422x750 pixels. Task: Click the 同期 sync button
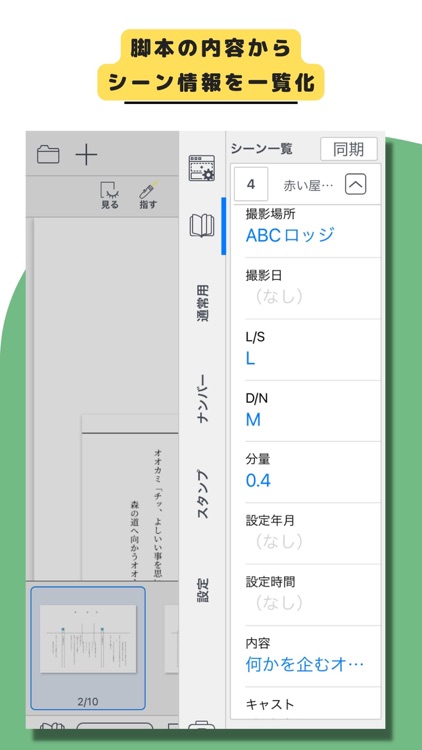(x=349, y=150)
